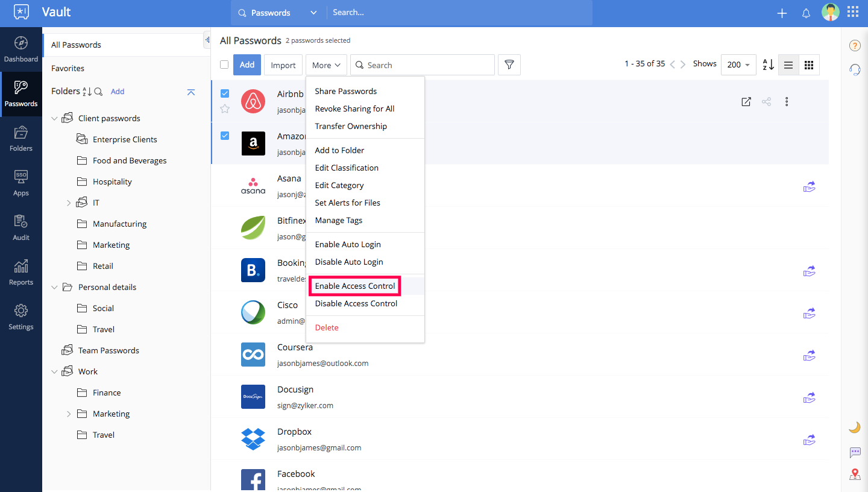868x492 pixels.
Task: Open the Folders navigation item
Action: click(x=21, y=139)
